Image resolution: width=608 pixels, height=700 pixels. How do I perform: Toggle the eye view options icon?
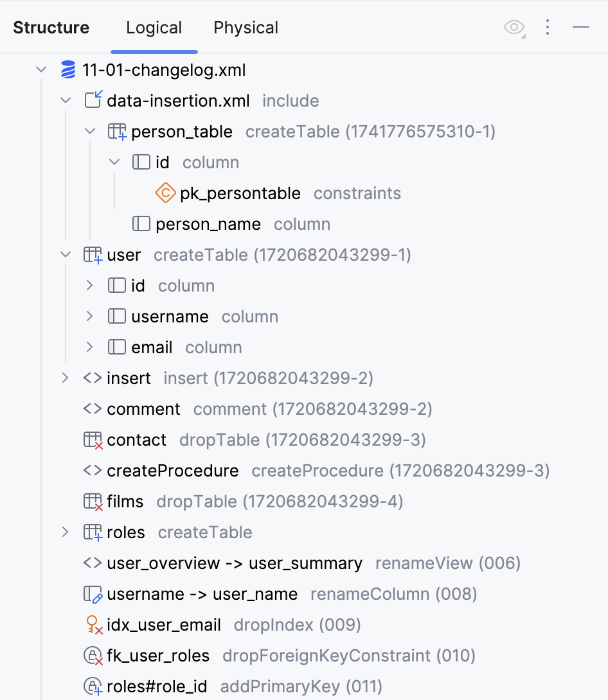(513, 27)
